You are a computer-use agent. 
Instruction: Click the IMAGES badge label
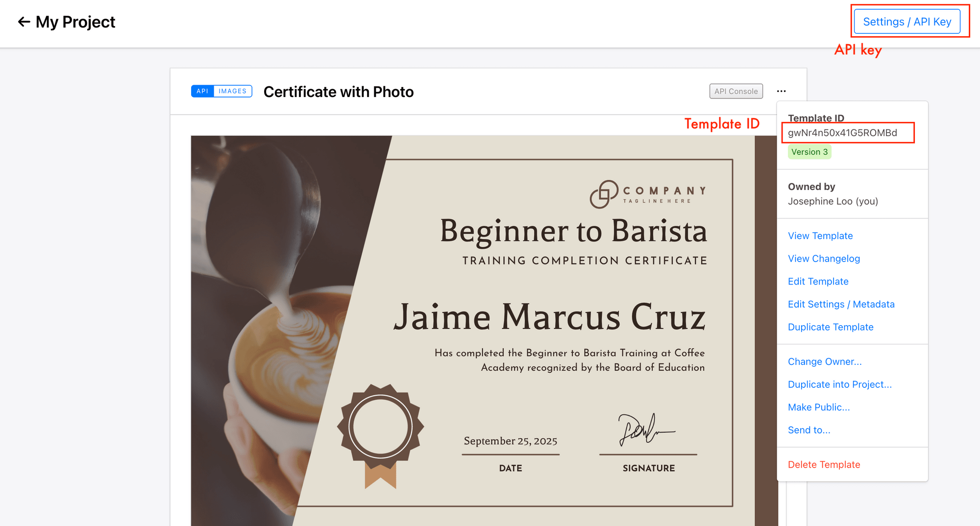tap(232, 91)
